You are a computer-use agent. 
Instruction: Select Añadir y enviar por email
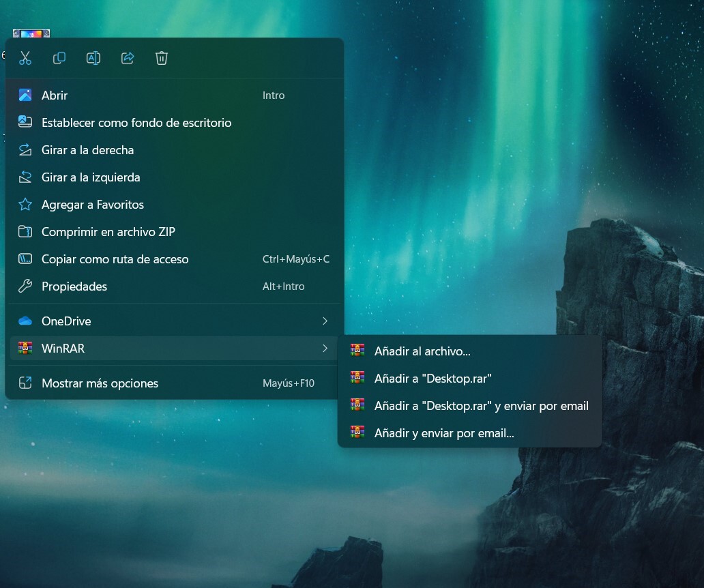click(443, 432)
